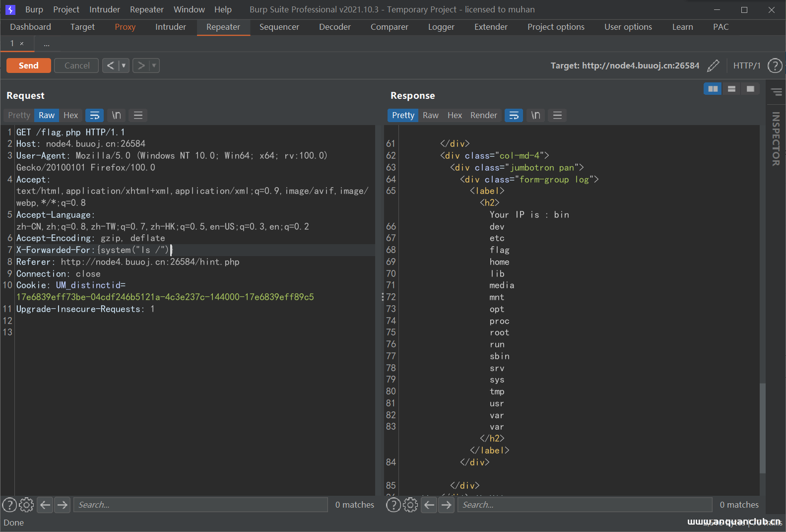
Task: Switch the HTTP/1 protocol toggle
Action: click(747, 66)
